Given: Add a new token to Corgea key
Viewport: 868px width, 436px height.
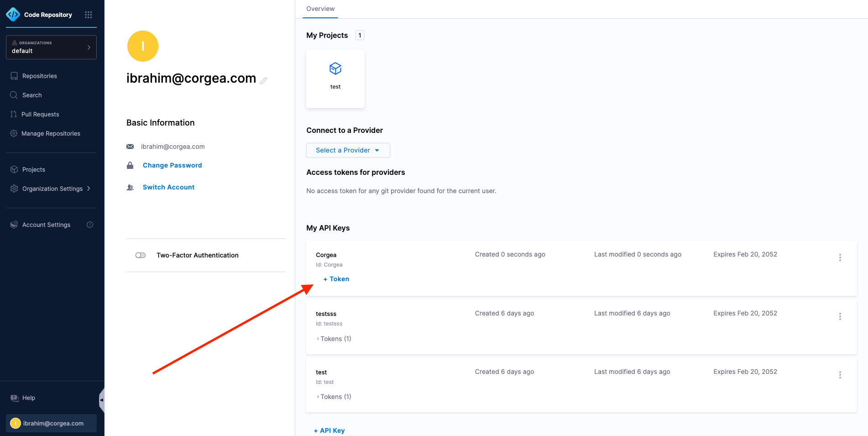Looking at the screenshot, I should tap(336, 279).
